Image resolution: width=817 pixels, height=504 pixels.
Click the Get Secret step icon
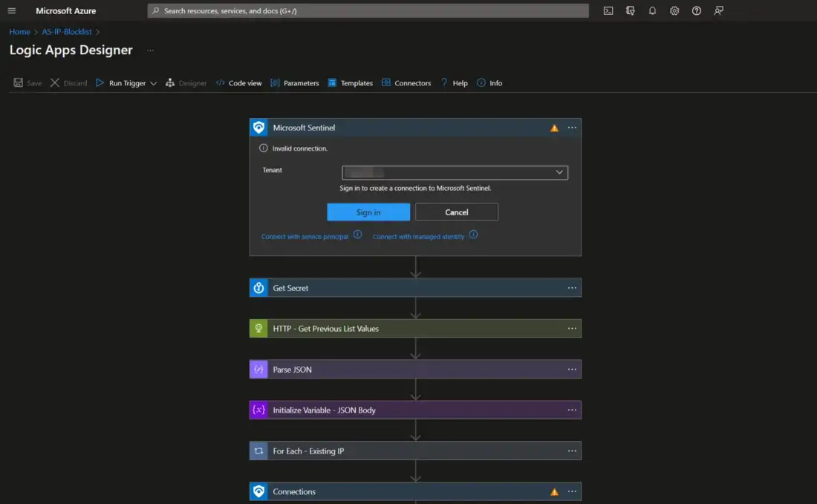tap(258, 288)
